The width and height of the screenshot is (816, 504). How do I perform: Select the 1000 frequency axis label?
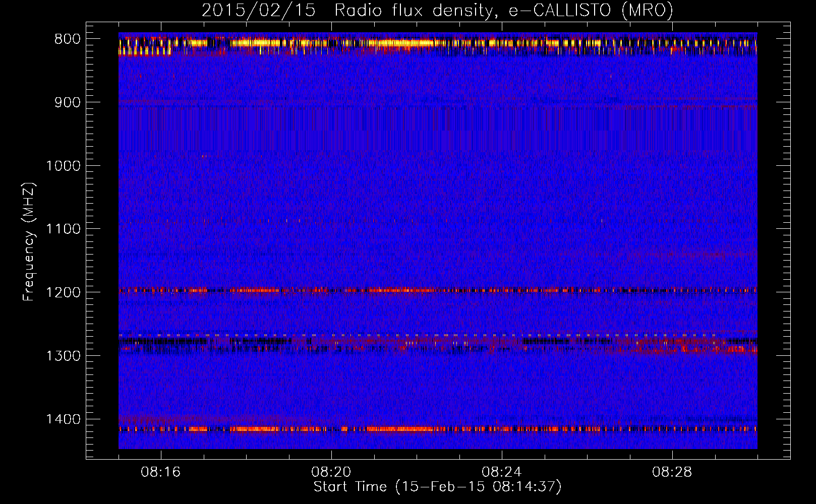(x=63, y=166)
